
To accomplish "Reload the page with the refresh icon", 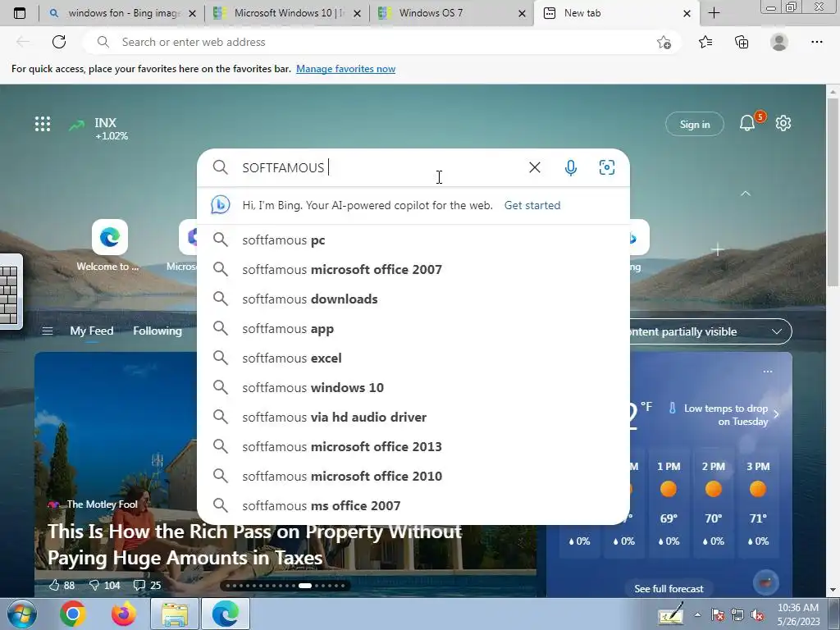I will (x=59, y=42).
